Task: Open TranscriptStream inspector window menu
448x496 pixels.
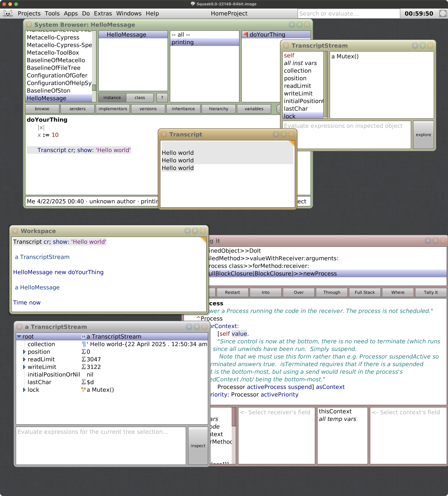Action: [x=415, y=46]
